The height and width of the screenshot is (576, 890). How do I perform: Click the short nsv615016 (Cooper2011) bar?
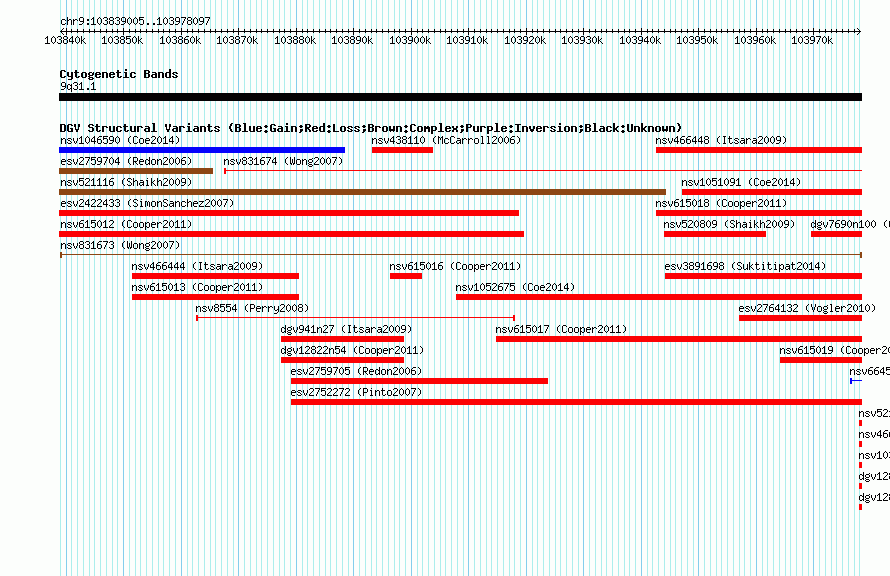[x=406, y=276]
